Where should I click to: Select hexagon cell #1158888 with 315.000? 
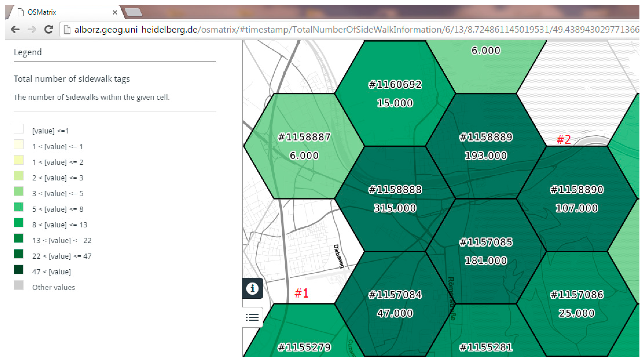tap(395, 199)
